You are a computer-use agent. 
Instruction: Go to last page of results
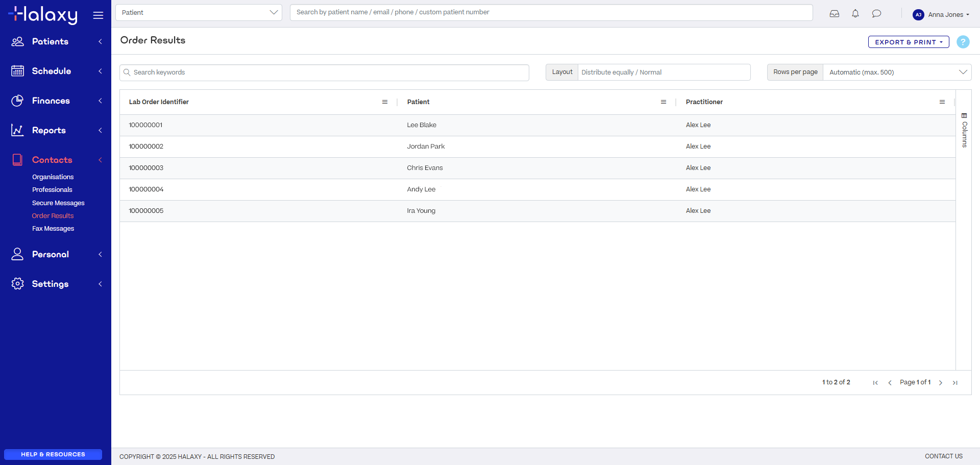point(955,383)
